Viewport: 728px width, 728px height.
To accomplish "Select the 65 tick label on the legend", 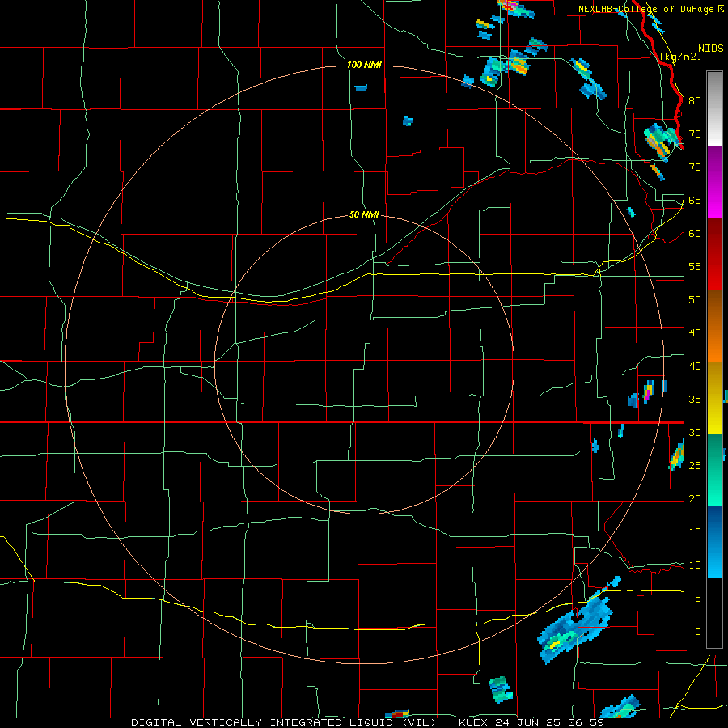I will (695, 200).
